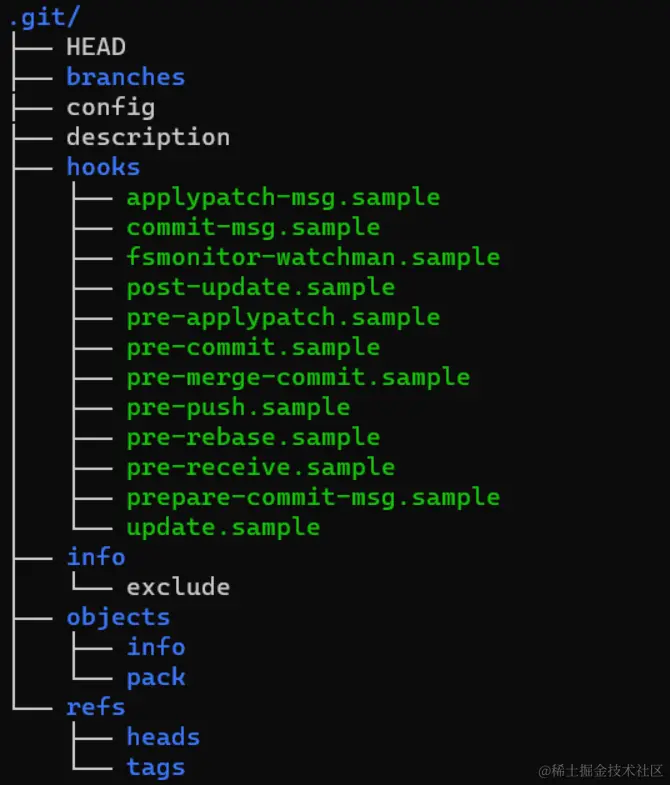Click the tags directory under refs
This screenshot has width=670, height=785.
(x=156, y=767)
